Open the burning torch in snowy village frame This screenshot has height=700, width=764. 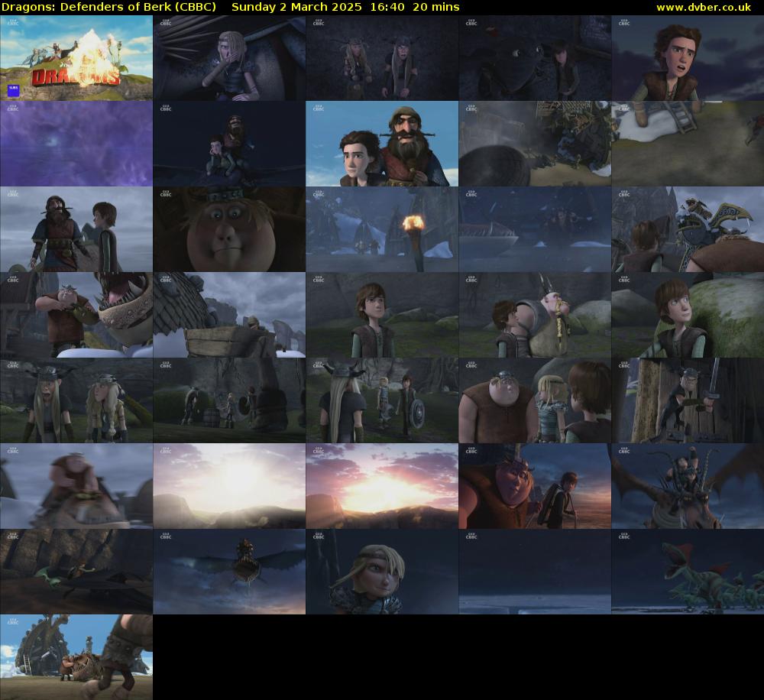coord(382,229)
